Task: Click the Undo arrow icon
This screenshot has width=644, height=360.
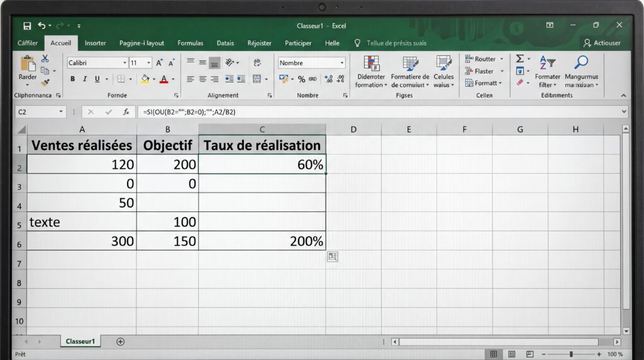Action: pos(42,25)
